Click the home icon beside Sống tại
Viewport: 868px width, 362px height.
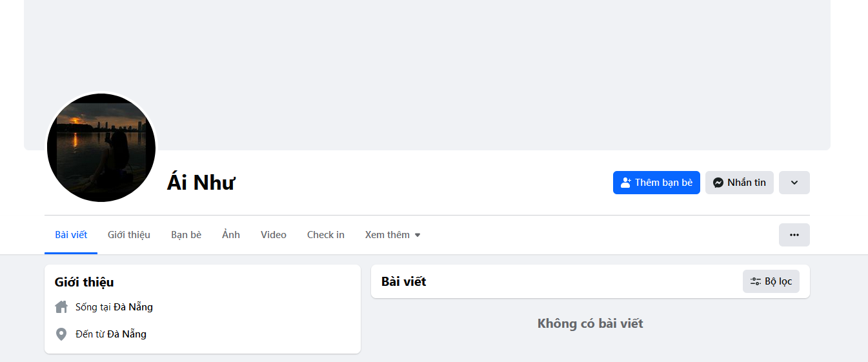point(61,307)
